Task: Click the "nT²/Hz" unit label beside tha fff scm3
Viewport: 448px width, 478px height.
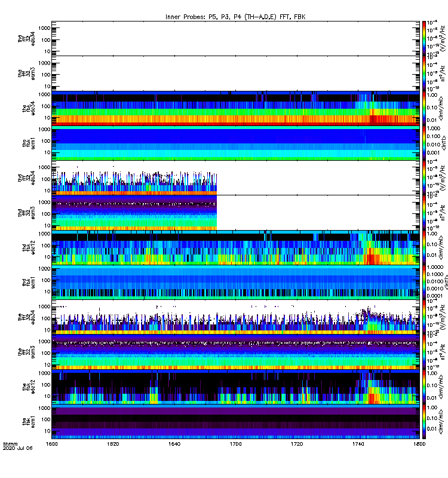Action: 444,73
